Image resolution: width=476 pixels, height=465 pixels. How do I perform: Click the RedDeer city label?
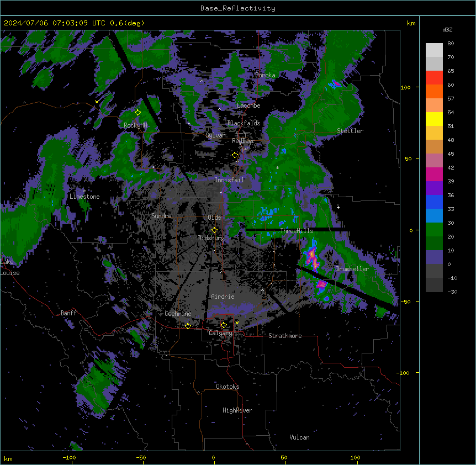tap(243, 141)
